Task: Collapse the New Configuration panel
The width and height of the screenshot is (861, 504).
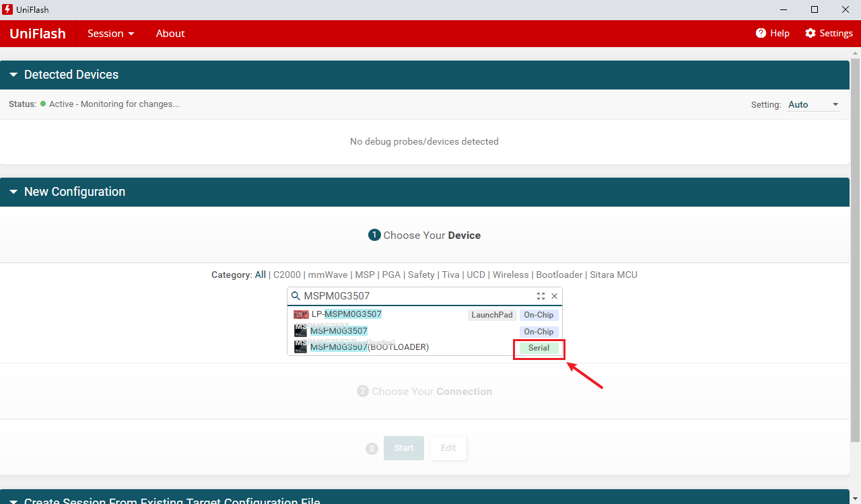Action: click(x=13, y=192)
